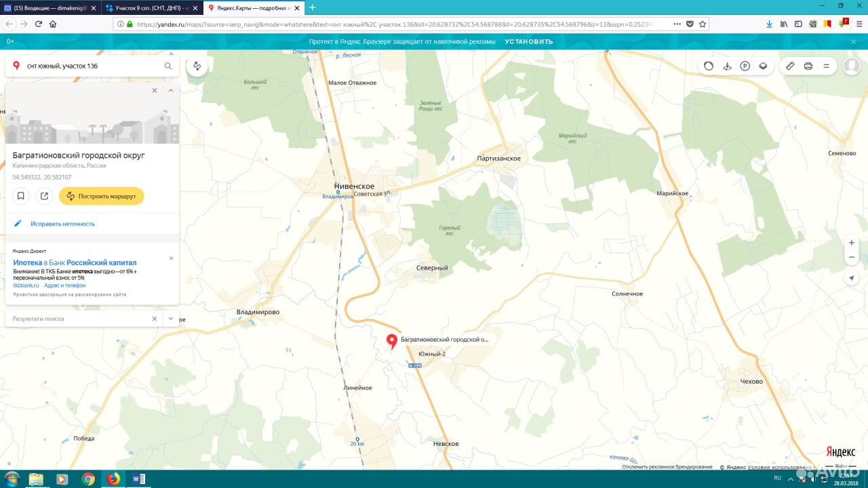Click the Нивенское town label on map

354,186
